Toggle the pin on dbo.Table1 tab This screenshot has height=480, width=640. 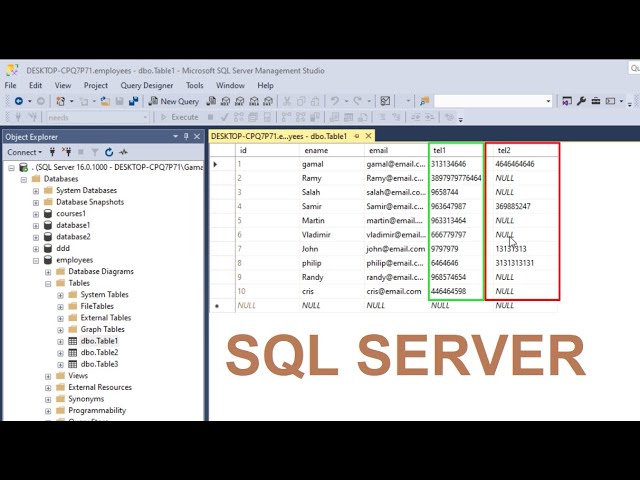pos(357,136)
